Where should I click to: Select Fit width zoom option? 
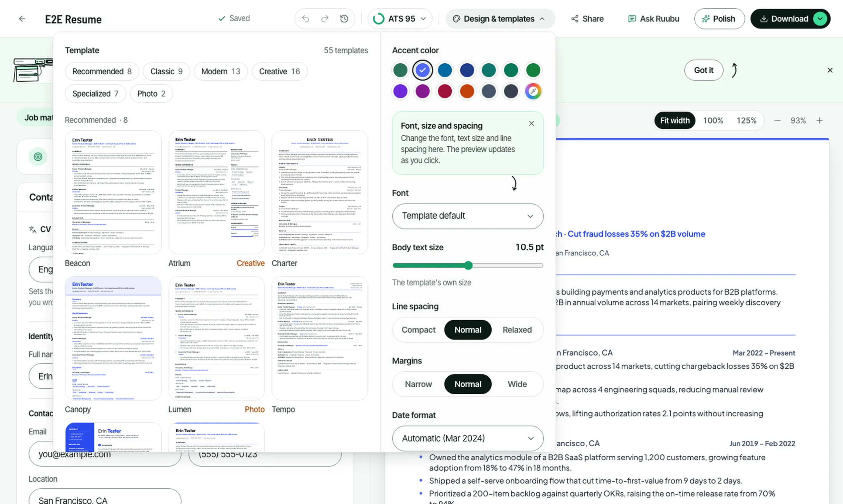click(x=675, y=121)
